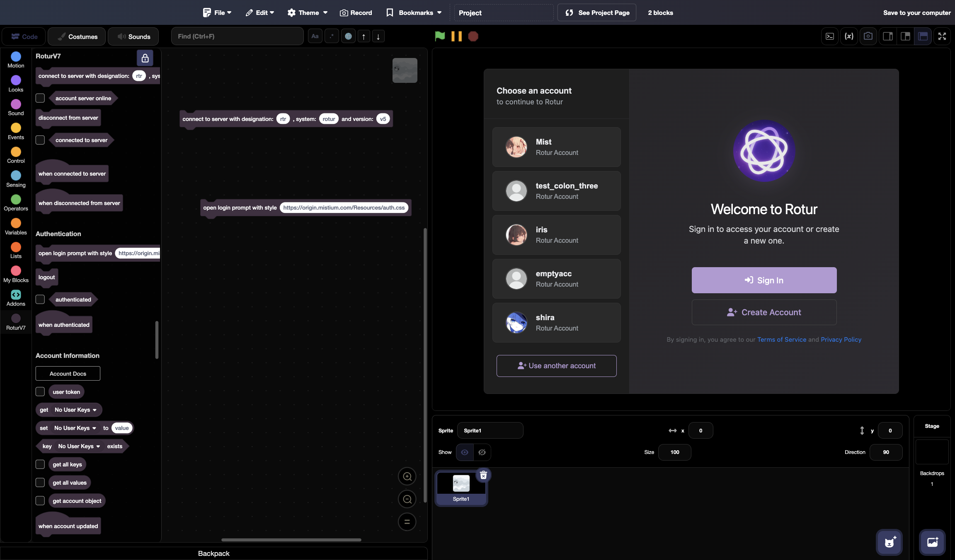Screen dimensions: 955x560
Task: Take a stage screenshot with camera icon
Action: pyautogui.click(x=868, y=36)
